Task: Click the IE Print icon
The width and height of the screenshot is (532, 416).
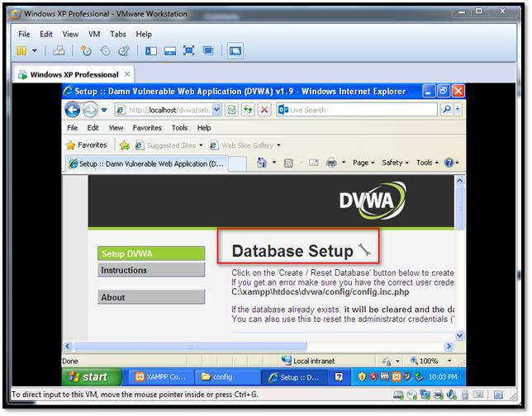Action: point(331,163)
